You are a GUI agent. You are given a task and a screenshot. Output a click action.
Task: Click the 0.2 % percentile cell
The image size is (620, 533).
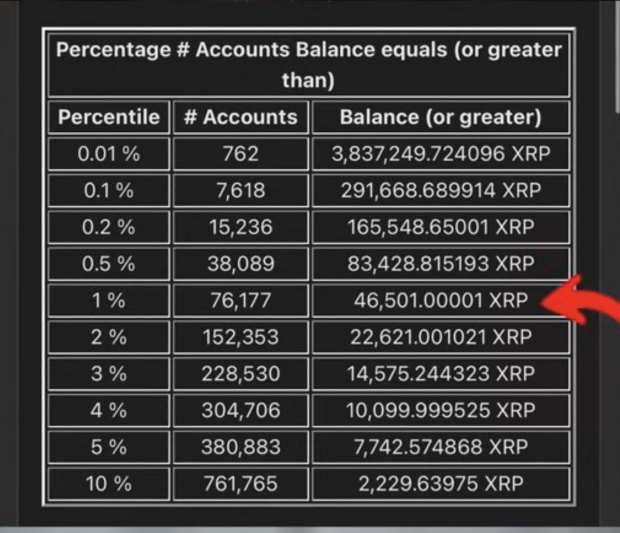pos(109,227)
